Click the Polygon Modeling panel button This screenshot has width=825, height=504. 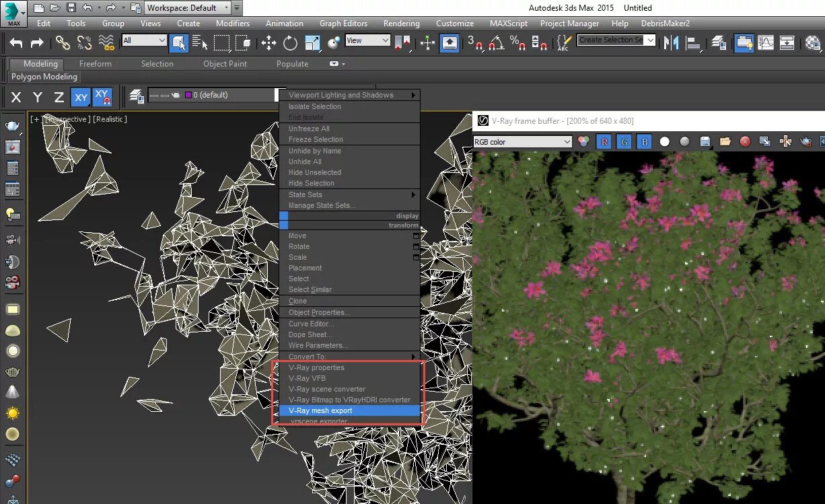44,77
